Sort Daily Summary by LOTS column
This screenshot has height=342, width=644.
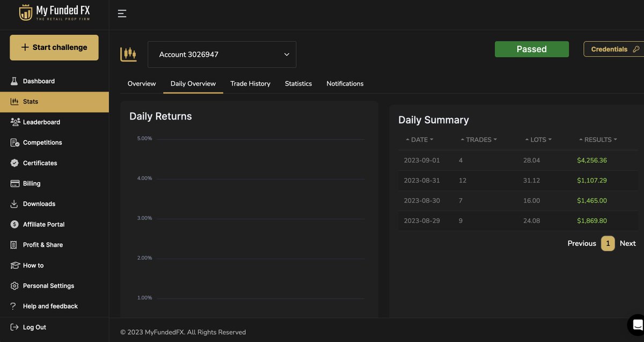pyautogui.click(x=538, y=140)
